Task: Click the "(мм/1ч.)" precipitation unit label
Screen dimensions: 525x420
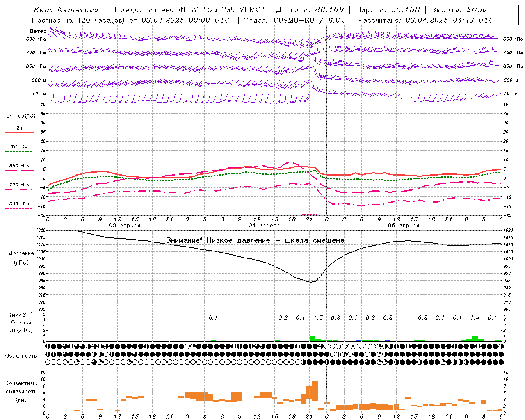Action: tap(21, 330)
